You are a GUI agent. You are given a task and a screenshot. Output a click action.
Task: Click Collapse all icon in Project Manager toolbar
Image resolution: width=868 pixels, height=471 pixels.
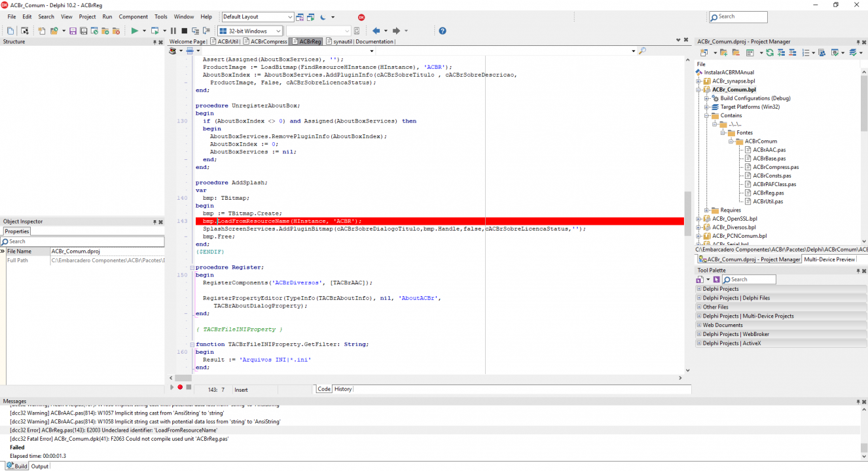coord(793,52)
